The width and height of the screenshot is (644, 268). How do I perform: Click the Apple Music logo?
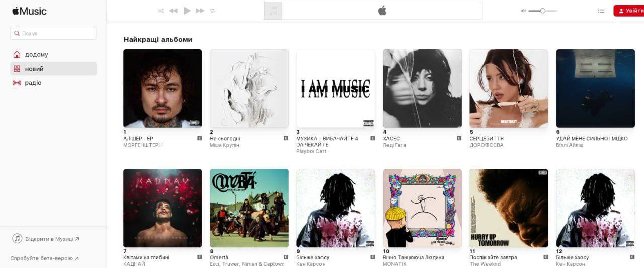coord(29,11)
